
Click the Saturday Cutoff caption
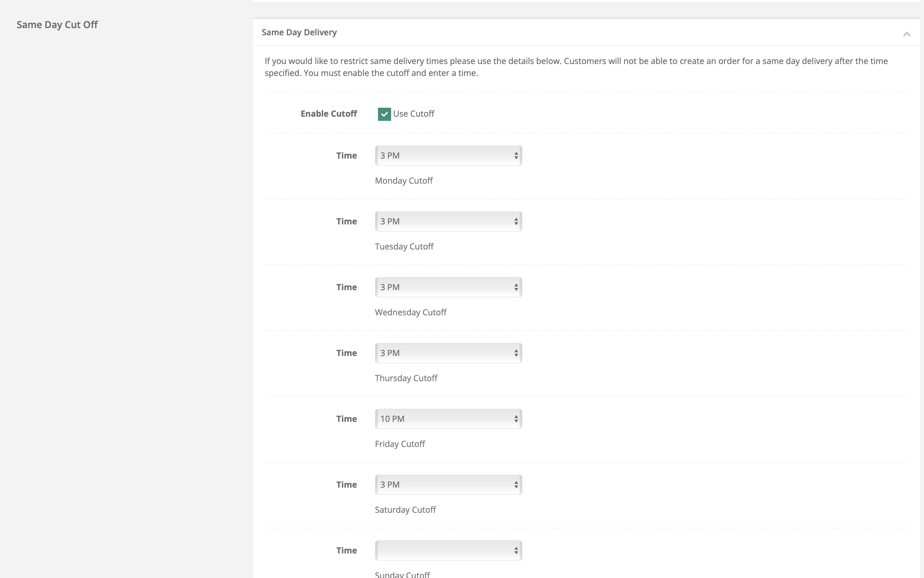click(x=405, y=509)
